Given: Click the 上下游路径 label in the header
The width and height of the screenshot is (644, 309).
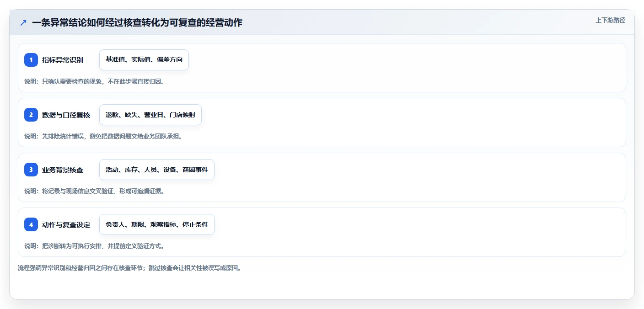Looking at the screenshot, I should [x=610, y=20].
